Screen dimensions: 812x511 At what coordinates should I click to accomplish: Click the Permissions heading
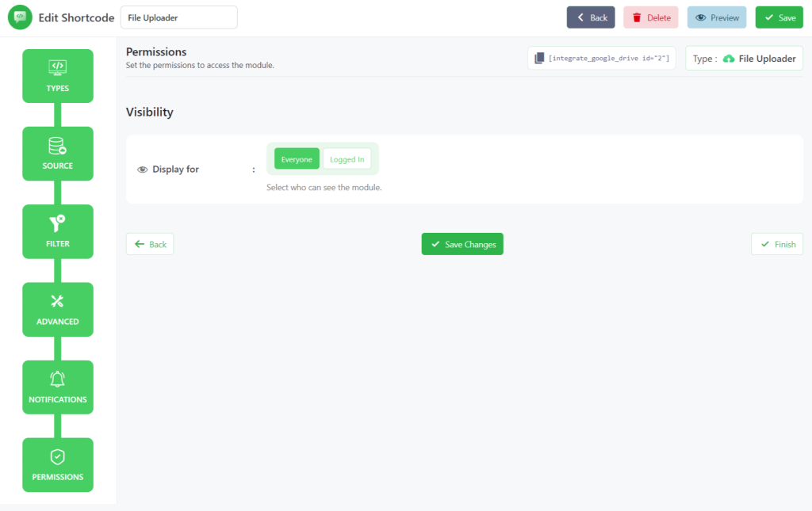pos(156,51)
